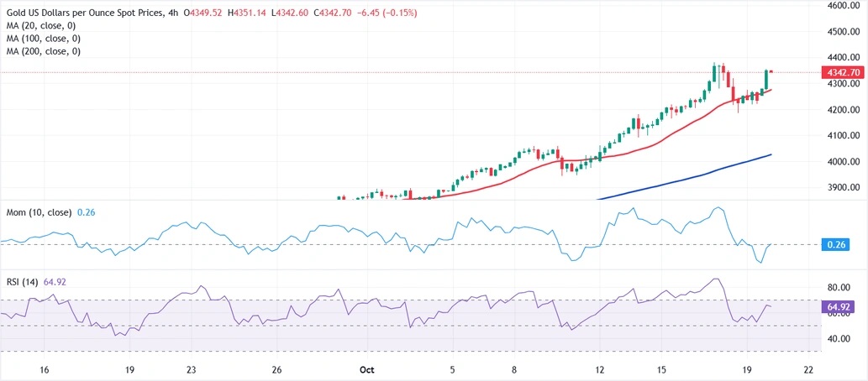Select the MA (100, close, 0) indicator label
This screenshot has width=868, height=381.
(43, 39)
